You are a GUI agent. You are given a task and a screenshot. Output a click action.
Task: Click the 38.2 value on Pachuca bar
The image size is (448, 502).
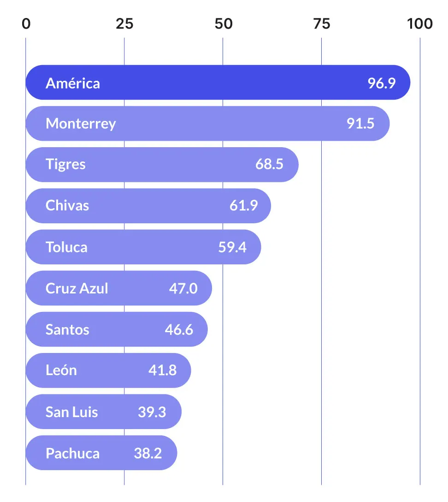(x=148, y=453)
